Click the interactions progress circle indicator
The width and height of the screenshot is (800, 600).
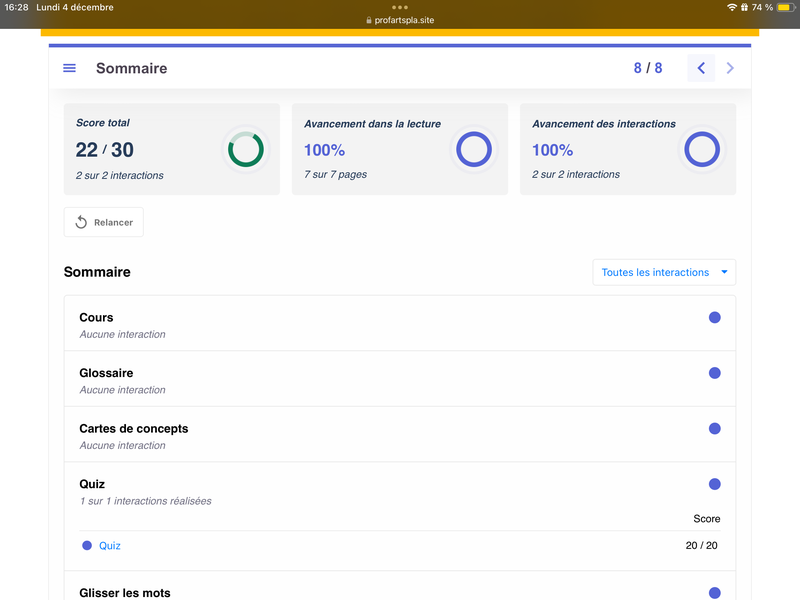point(701,150)
